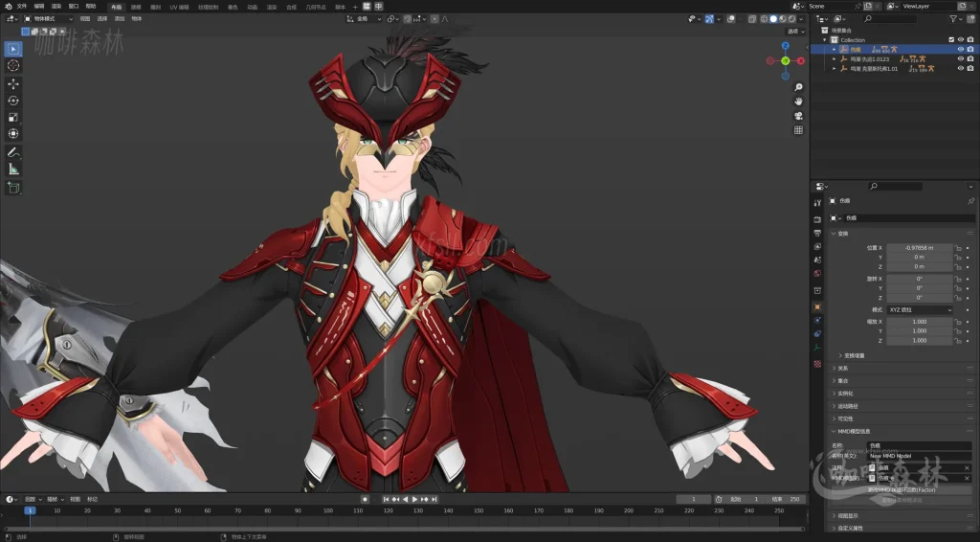Disable render for object ending 1.0123
The width and height of the screenshot is (980, 542).
[970, 58]
